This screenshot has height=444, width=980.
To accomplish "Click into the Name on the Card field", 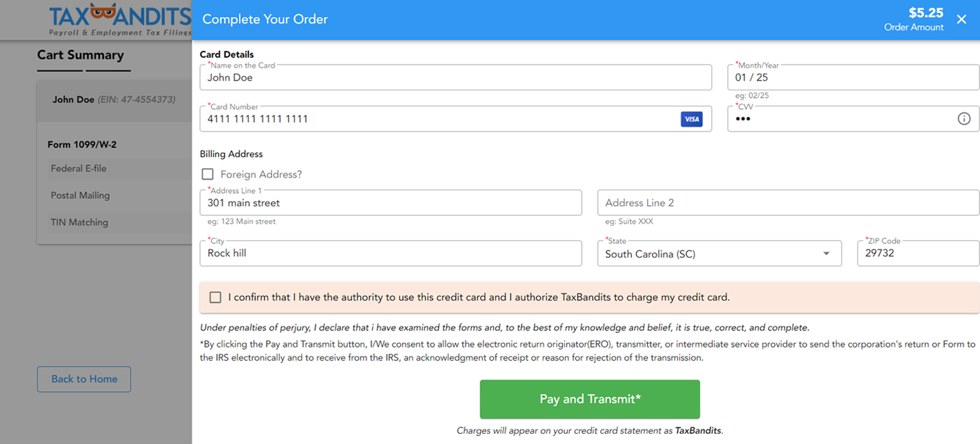I will click(456, 77).
